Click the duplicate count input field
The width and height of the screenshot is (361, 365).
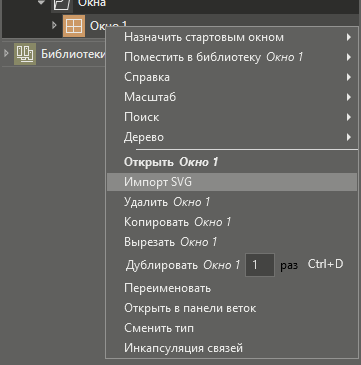tap(260, 265)
